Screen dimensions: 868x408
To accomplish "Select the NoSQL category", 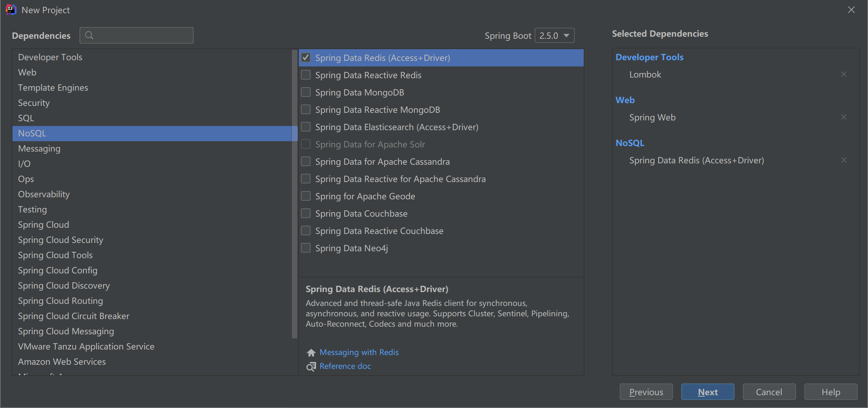I will click(x=152, y=133).
